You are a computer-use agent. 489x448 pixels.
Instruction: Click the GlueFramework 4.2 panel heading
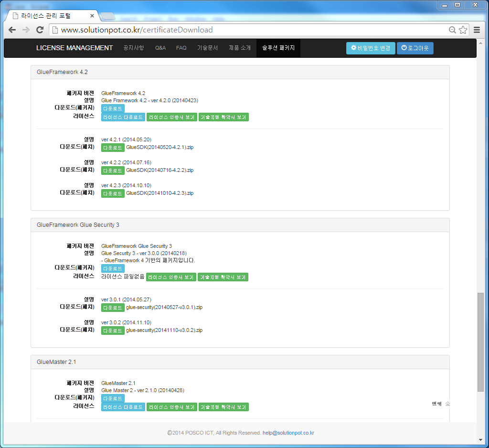[240, 72]
